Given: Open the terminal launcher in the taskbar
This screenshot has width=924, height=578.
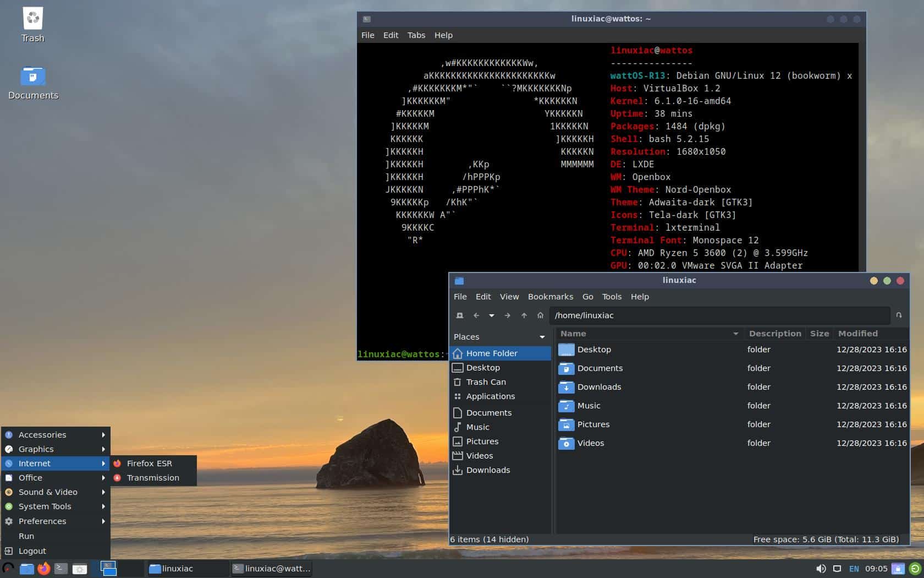Looking at the screenshot, I should [61, 569].
